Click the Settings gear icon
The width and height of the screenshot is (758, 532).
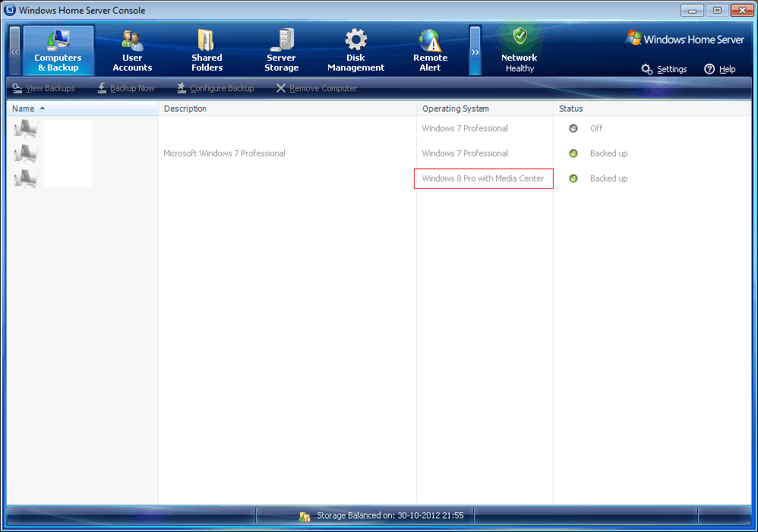pyautogui.click(x=647, y=69)
